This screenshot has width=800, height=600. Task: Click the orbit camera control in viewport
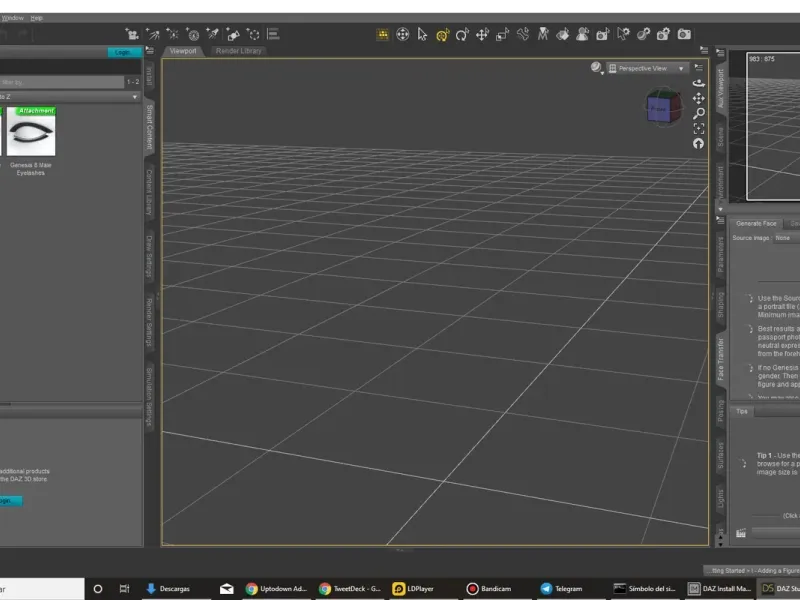(x=699, y=84)
